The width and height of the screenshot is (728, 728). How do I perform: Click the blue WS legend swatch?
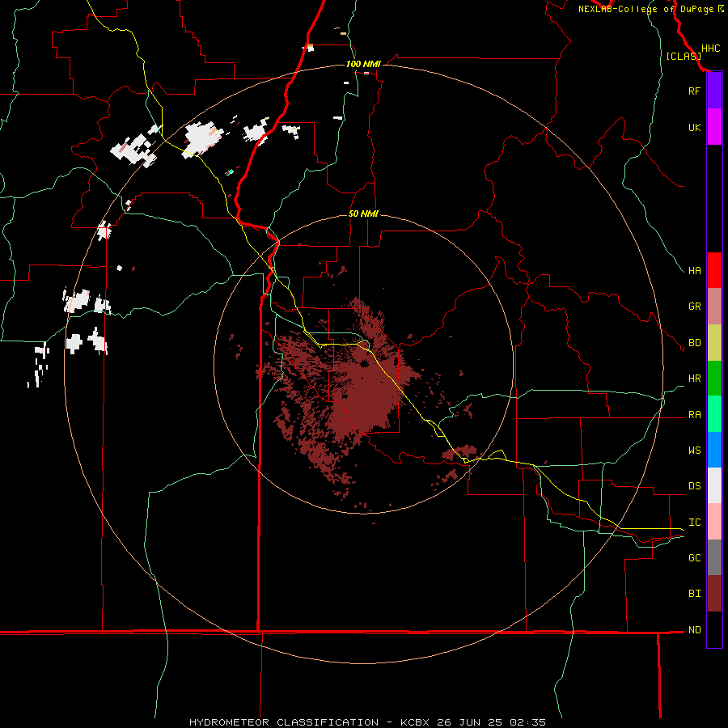(x=714, y=450)
